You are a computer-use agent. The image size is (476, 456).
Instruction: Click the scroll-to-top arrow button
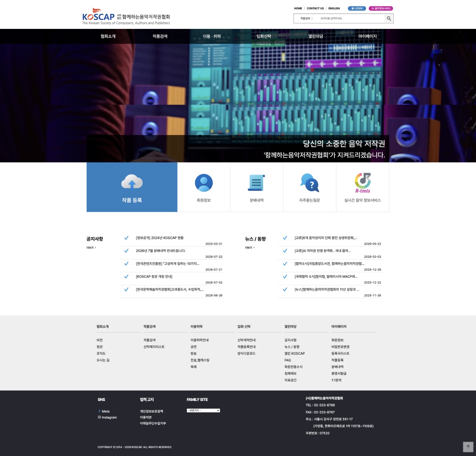tap(468, 447)
